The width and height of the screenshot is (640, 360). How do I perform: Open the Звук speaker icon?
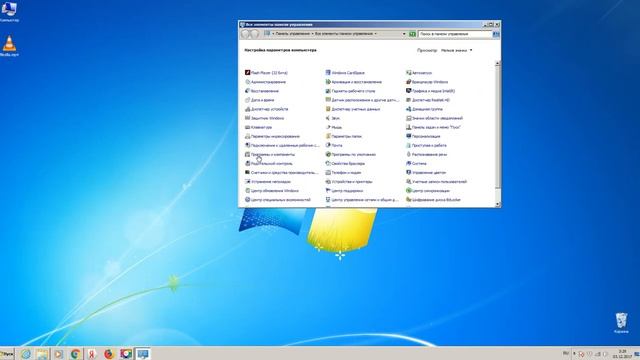pyautogui.click(x=328, y=118)
